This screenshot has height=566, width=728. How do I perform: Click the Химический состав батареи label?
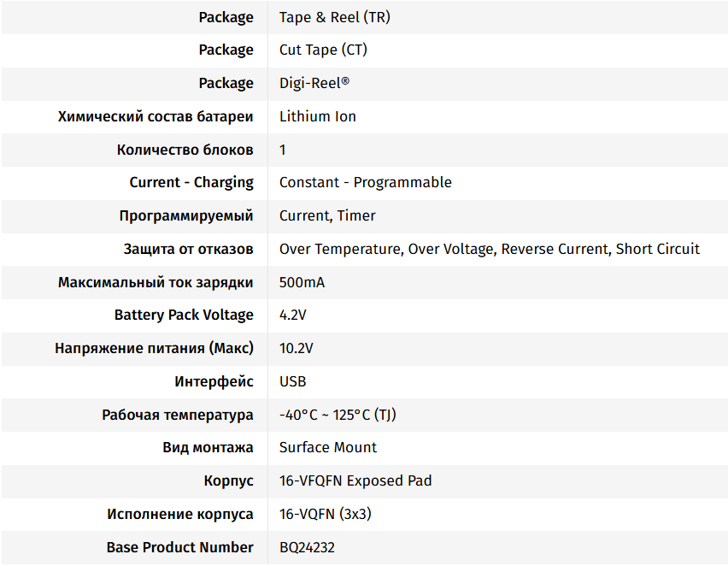(156, 116)
